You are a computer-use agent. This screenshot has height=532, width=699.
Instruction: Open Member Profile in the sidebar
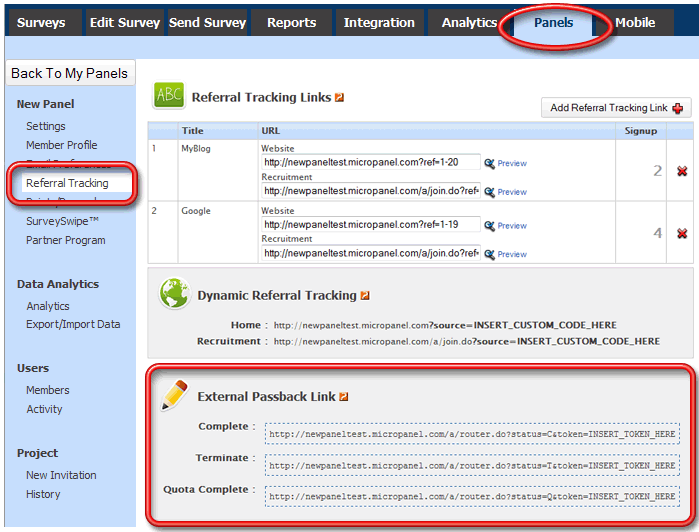pyautogui.click(x=62, y=145)
